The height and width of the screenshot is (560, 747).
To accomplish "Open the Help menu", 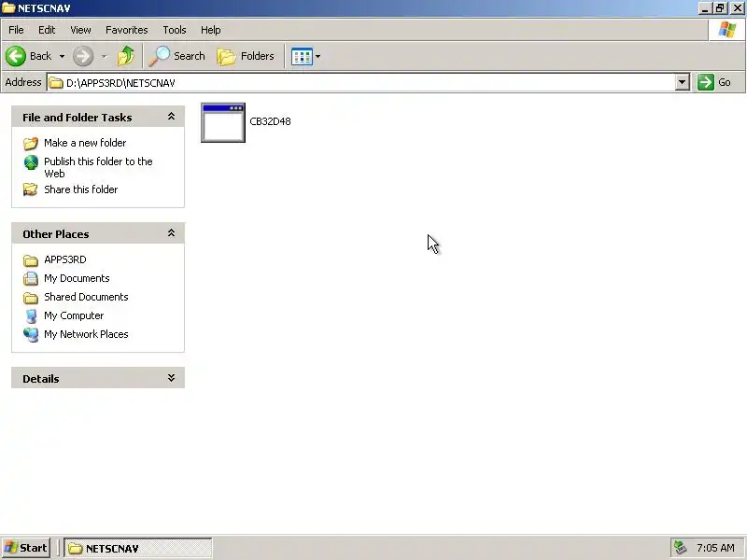I will [x=211, y=30].
